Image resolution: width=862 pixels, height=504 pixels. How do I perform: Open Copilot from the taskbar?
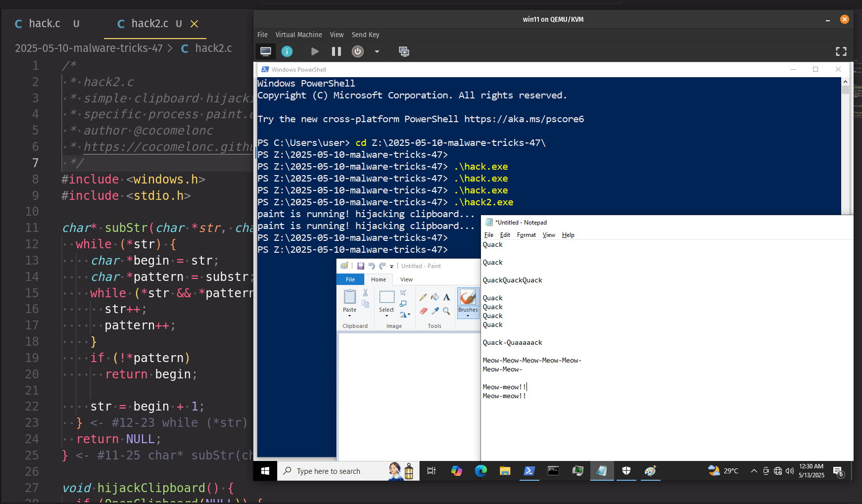click(456, 471)
